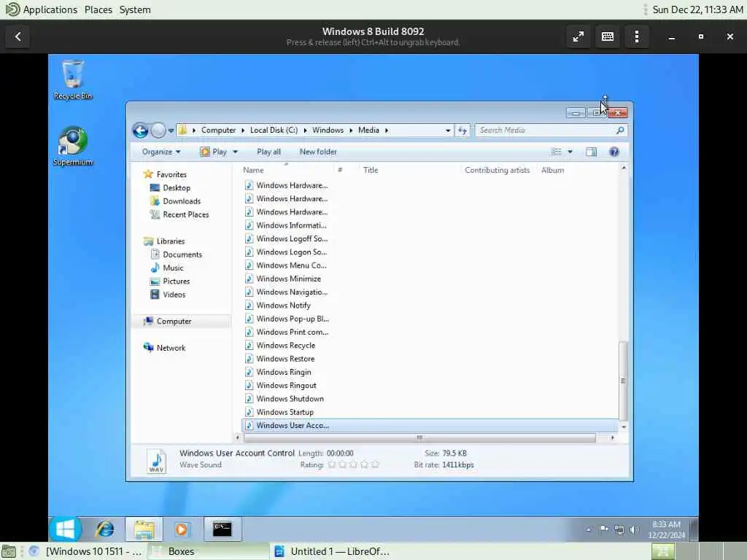Viewport: 747px width, 560px height.
Task: Click the first rating star in details pane
Action: pyautogui.click(x=332, y=464)
